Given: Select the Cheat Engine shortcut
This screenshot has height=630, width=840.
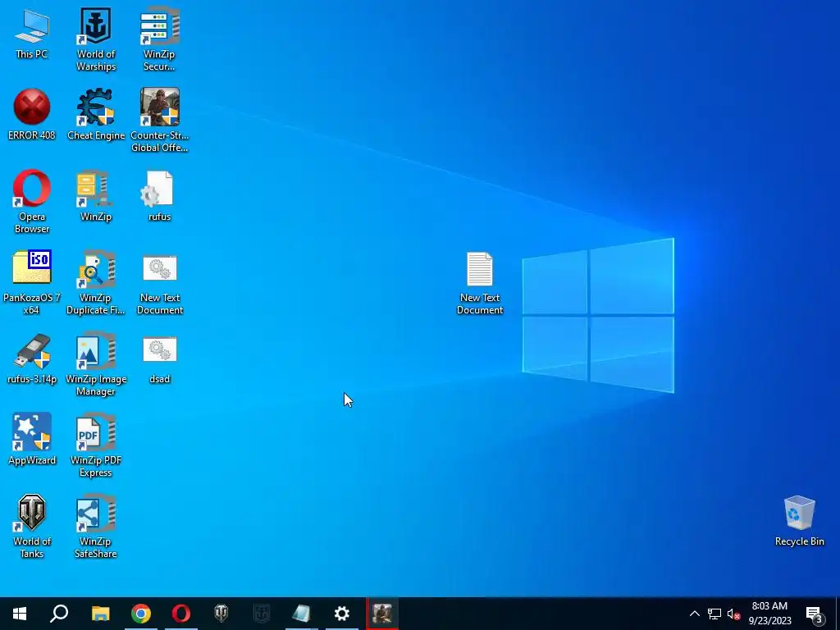Looking at the screenshot, I should tap(96, 115).
